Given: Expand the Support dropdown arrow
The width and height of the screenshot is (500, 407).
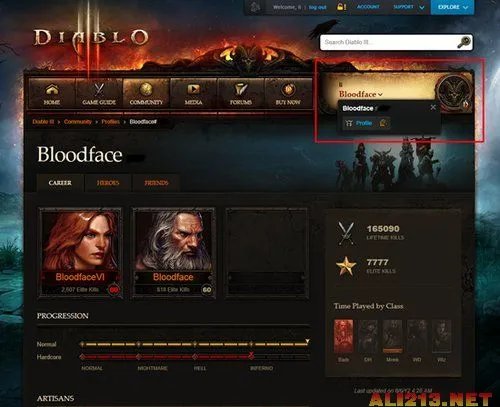Looking at the screenshot, I should [422, 7].
